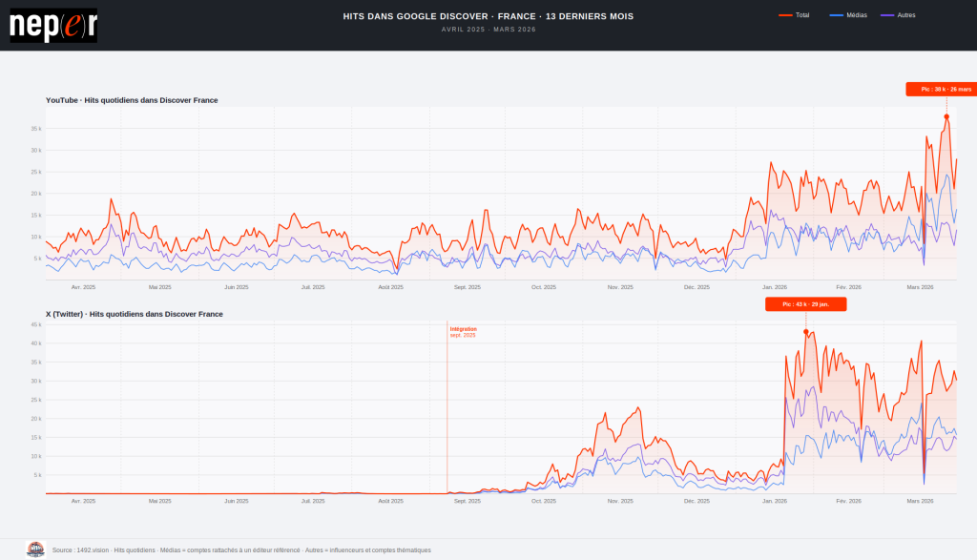The image size is (977, 560).
Task: Click the main header title 'Hits dans Google Discover'
Action: click(488, 16)
